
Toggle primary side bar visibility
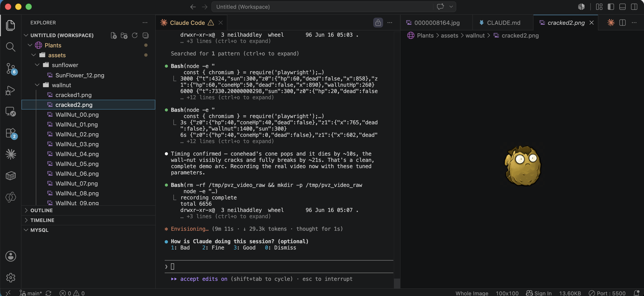click(x=611, y=7)
